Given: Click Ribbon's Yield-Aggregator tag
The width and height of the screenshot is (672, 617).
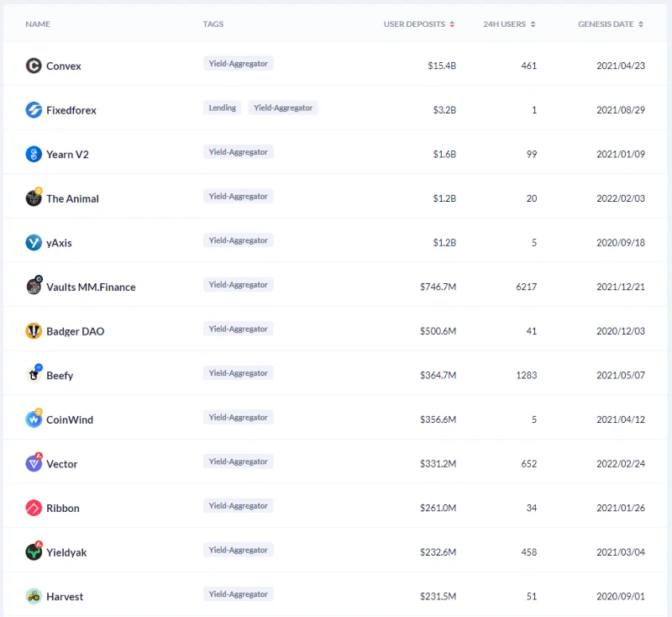Looking at the screenshot, I should click(x=239, y=505).
